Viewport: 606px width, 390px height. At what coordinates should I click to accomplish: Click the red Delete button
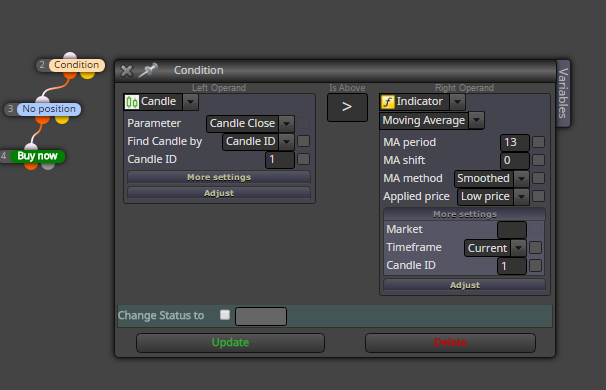(450, 343)
